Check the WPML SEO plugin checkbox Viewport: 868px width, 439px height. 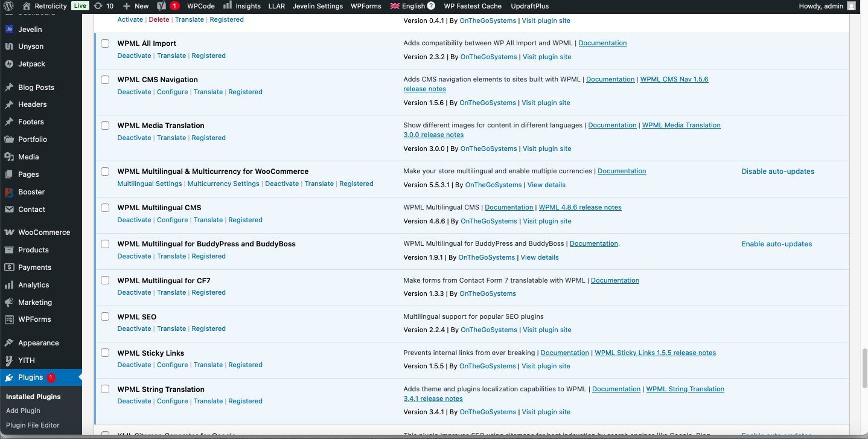pyautogui.click(x=105, y=316)
